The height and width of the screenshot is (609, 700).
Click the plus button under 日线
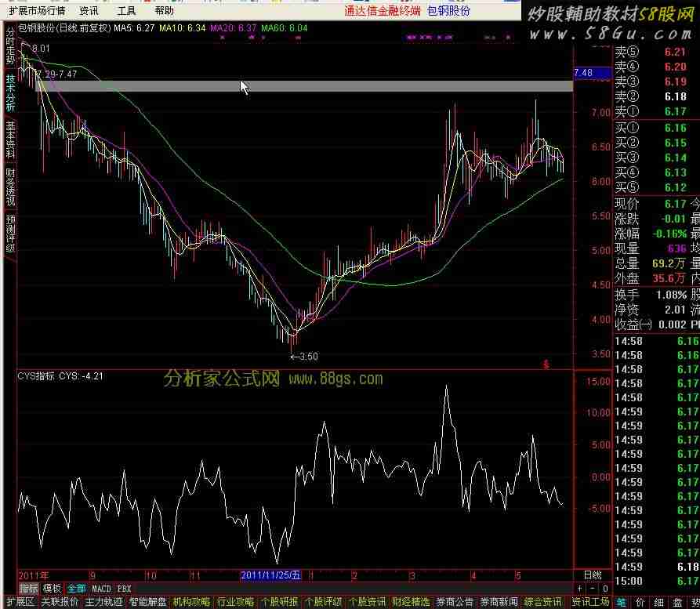578,588
